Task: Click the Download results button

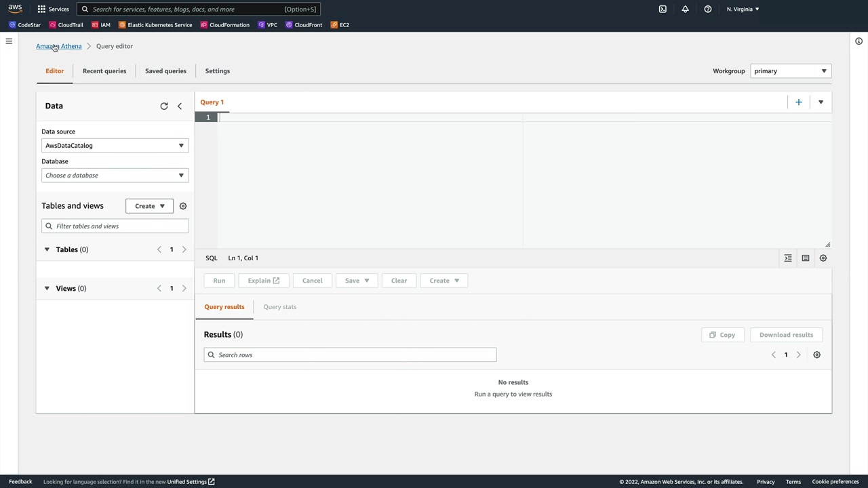Action: 786,335
